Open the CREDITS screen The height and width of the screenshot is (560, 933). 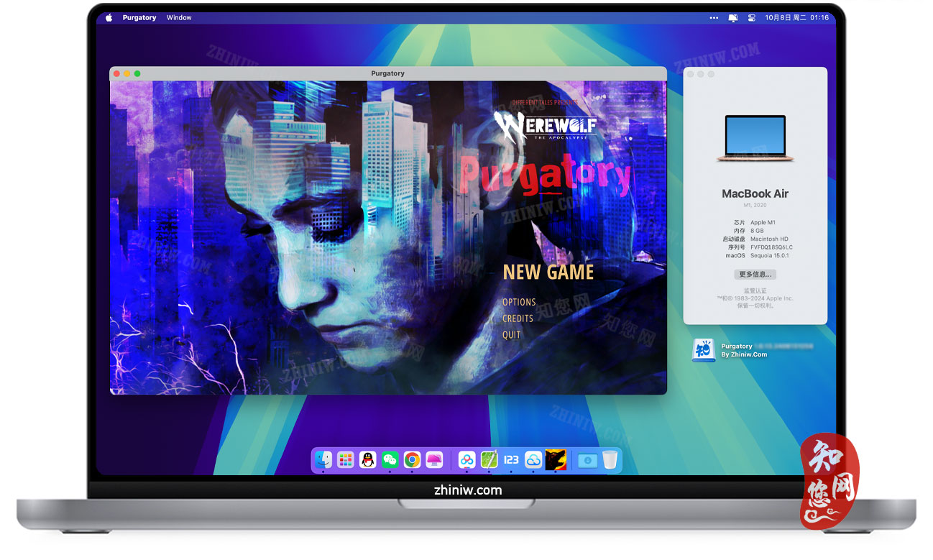(x=518, y=318)
